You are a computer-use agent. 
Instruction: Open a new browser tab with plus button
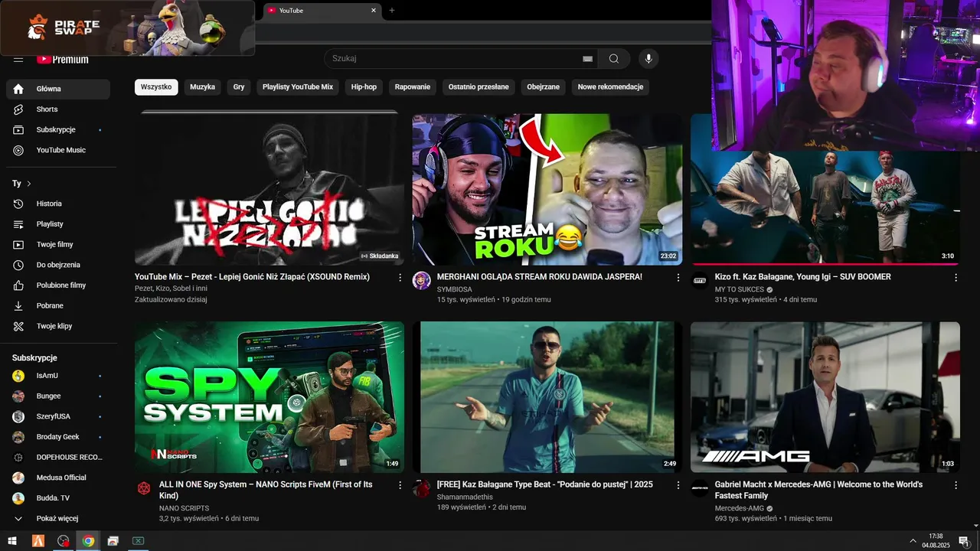click(392, 11)
